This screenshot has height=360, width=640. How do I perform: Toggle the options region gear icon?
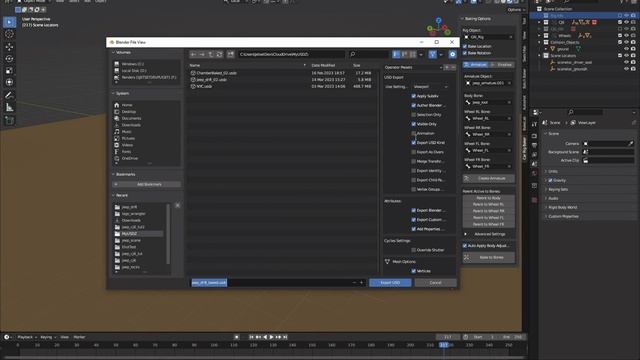tap(452, 54)
